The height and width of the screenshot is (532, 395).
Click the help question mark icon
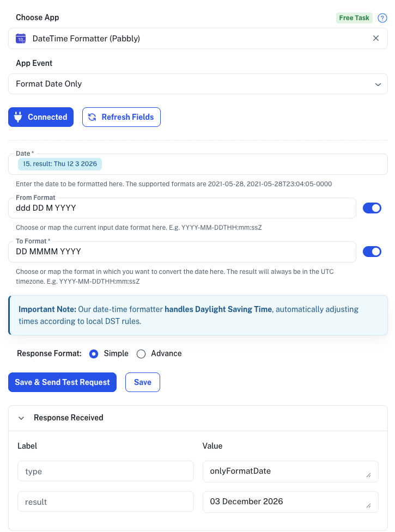click(382, 18)
